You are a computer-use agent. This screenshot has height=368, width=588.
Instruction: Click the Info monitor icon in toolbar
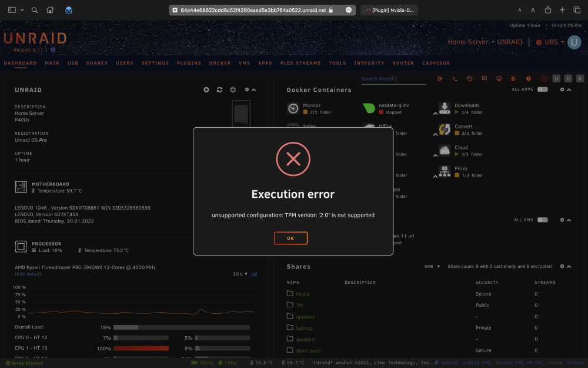499,78
